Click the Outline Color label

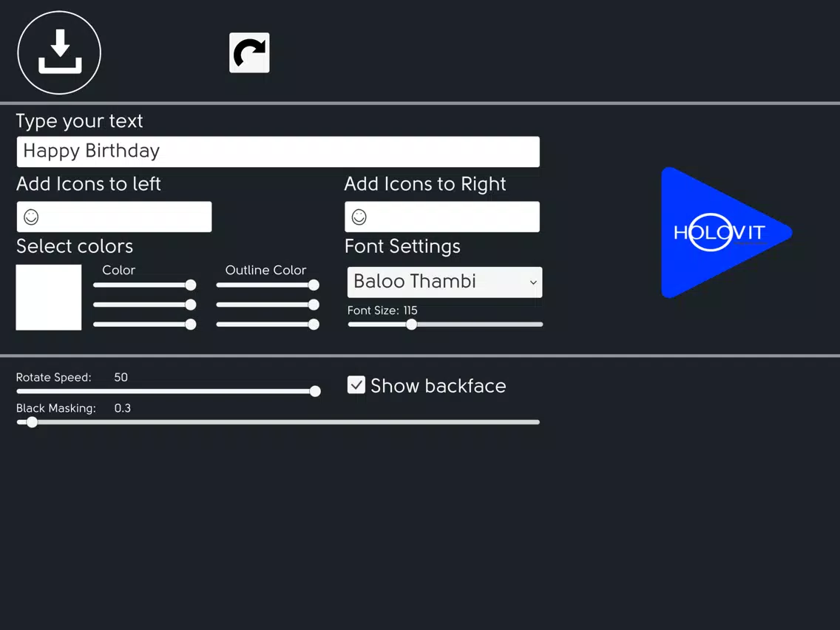(x=265, y=270)
